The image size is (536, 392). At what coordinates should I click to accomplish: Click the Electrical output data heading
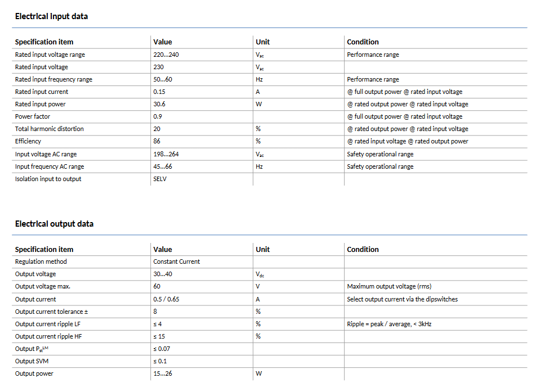[54, 224]
